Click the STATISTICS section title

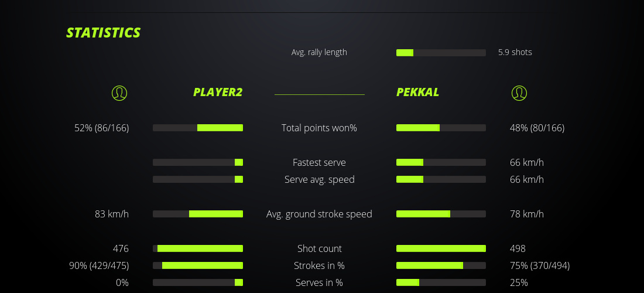[104, 33]
